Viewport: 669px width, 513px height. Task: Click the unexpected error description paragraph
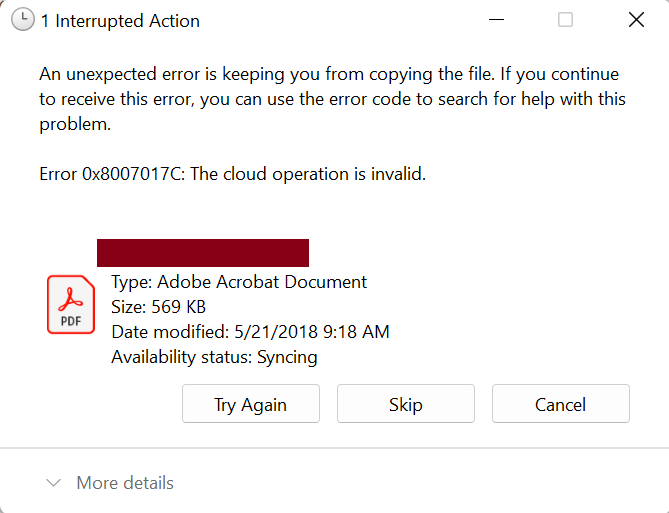[x=329, y=99]
